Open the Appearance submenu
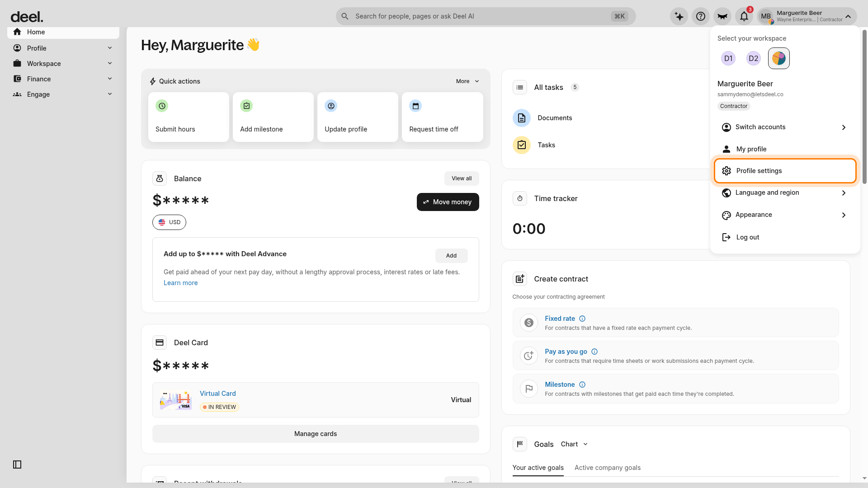The width and height of the screenshot is (868, 488). point(785,215)
